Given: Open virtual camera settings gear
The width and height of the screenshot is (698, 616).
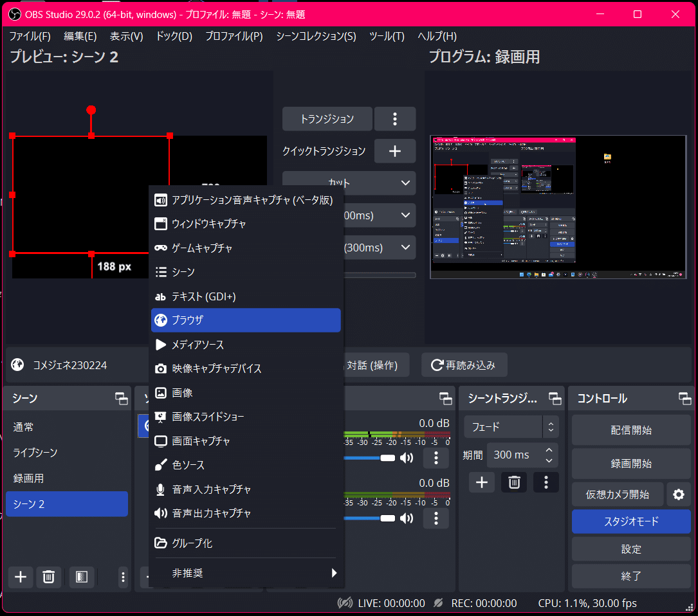Looking at the screenshot, I should [x=679, y=494].
